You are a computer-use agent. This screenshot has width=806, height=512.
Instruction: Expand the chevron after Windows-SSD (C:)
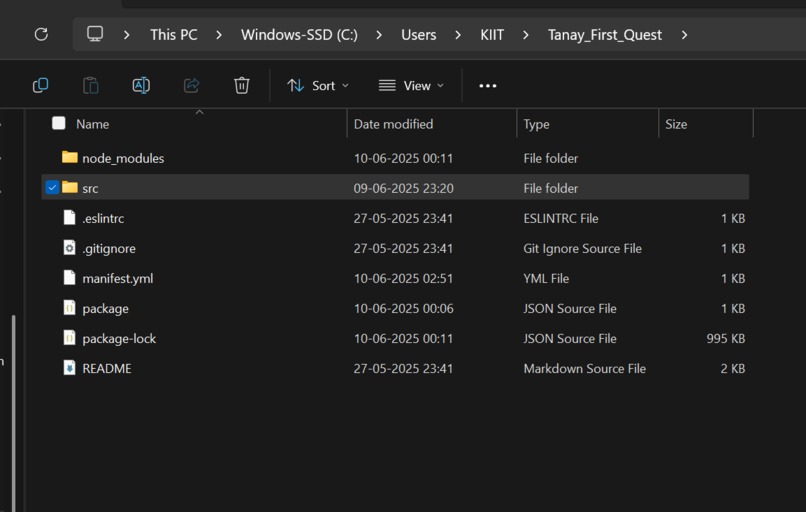tap(379, 35)
